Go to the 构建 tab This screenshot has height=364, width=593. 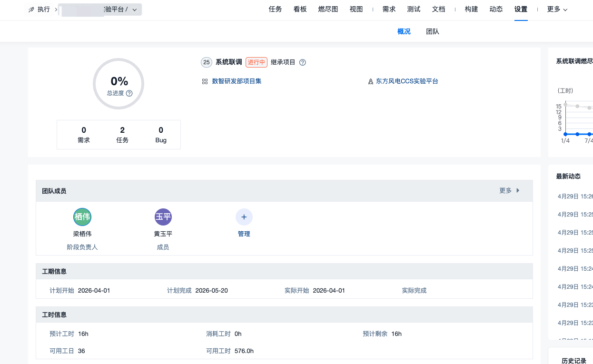(x=471, y=10)
